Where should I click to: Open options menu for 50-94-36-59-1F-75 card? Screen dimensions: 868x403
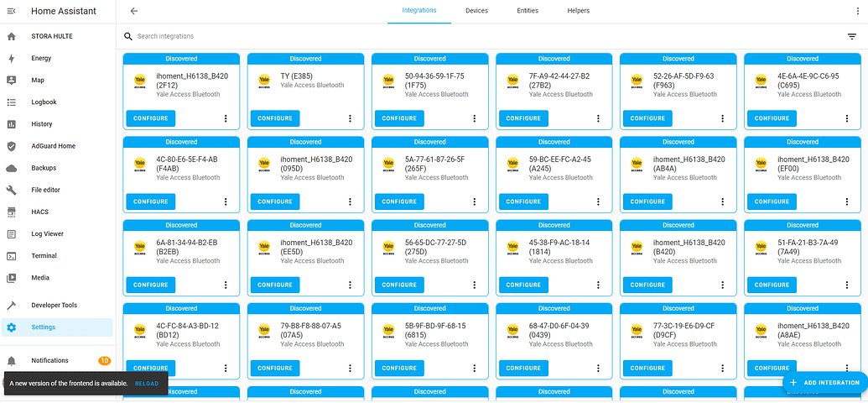tap(474, 118)
